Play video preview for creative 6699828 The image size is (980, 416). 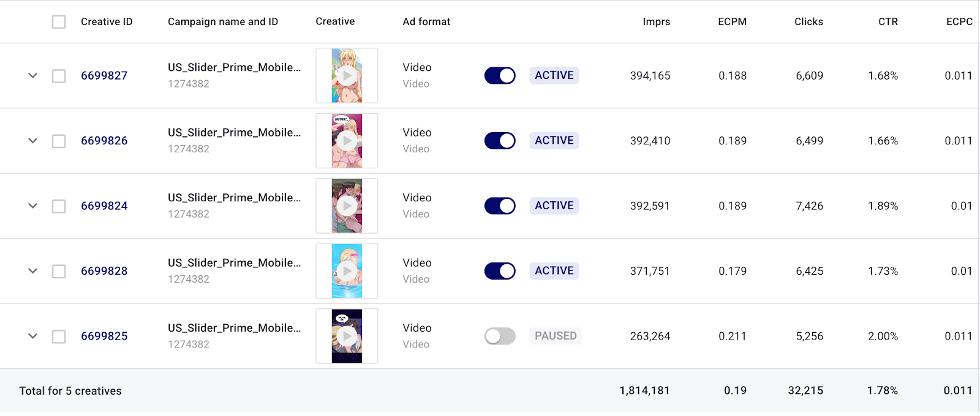point(347,271)
